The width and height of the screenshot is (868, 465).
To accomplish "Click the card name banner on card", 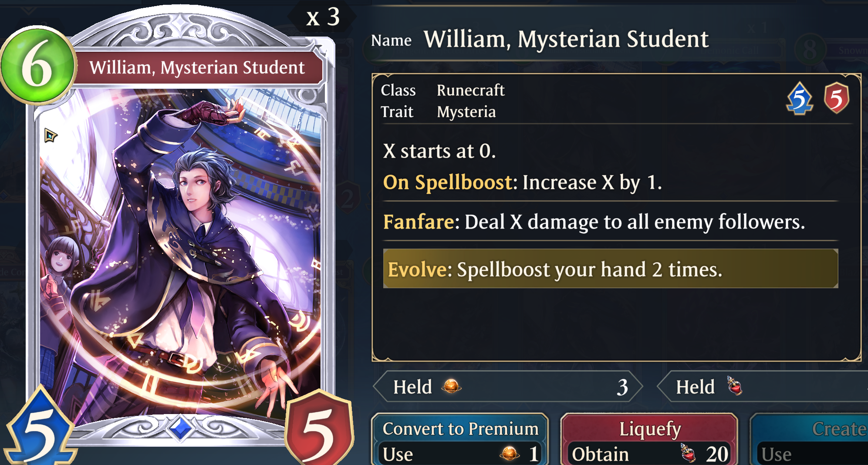I will pyautogui.click(x=197, y=67).
